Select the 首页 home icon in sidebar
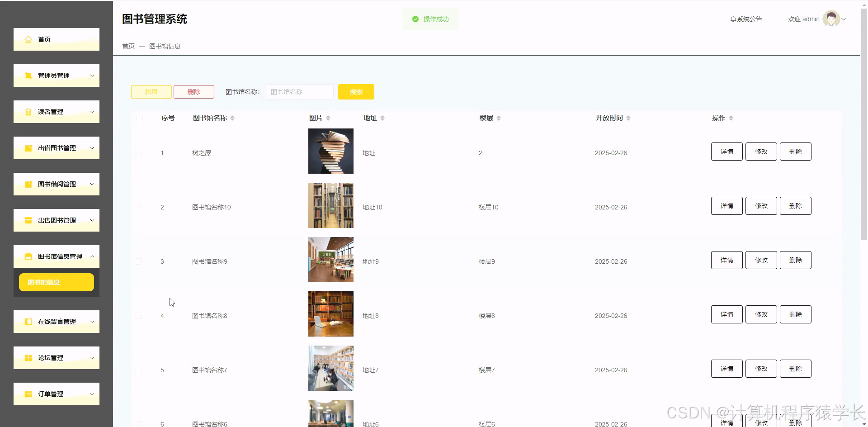Screen dimensions: 868x427 (x=28, y=39)
